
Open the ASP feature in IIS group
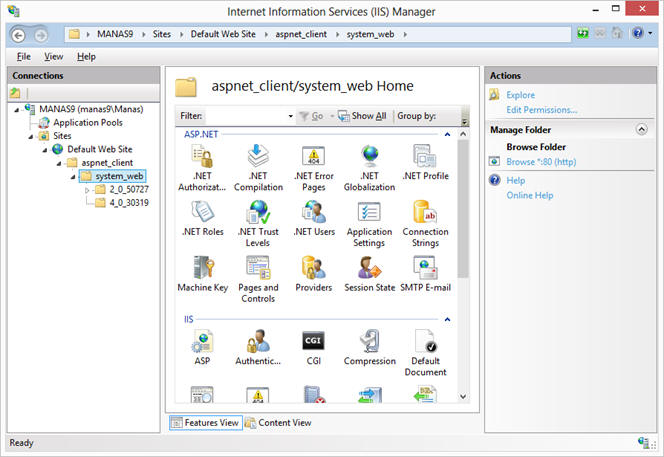(x=202, y=347)
